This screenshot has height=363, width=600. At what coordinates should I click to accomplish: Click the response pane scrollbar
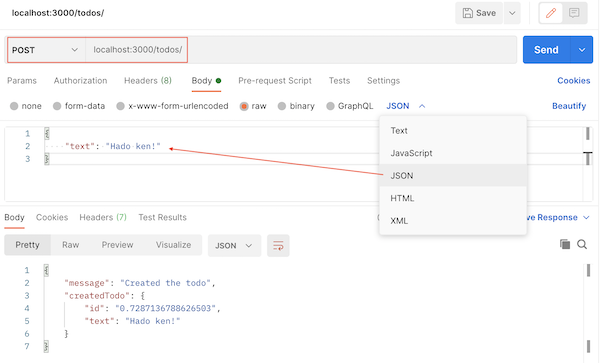589,306
